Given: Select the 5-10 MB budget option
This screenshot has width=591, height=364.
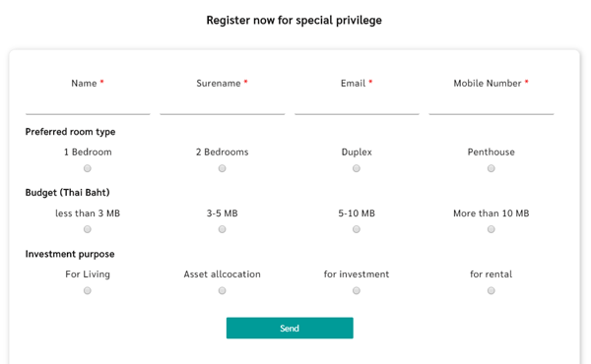Looking at the screenshot, I should pos(357,229).
